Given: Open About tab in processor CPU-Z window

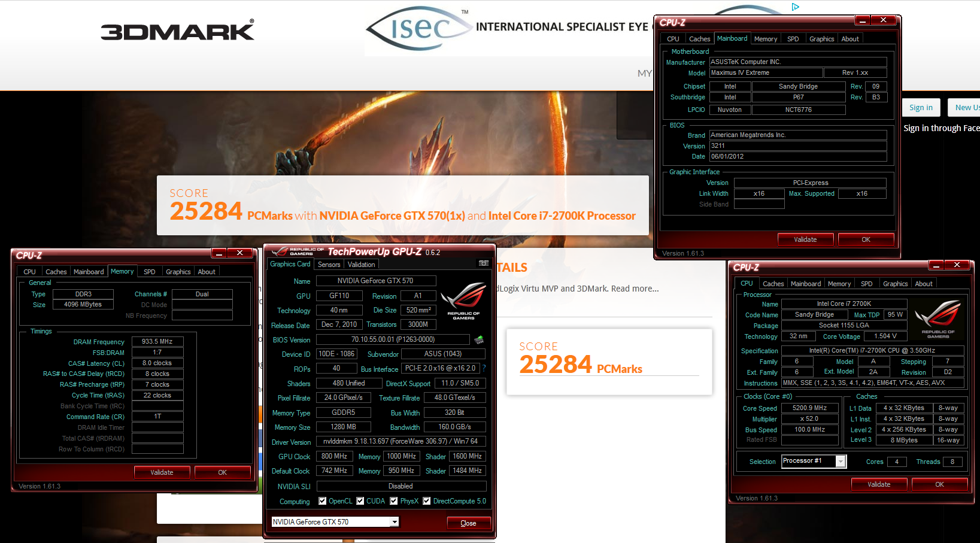Looking at the screenshot, I should [x=924, y=284].
